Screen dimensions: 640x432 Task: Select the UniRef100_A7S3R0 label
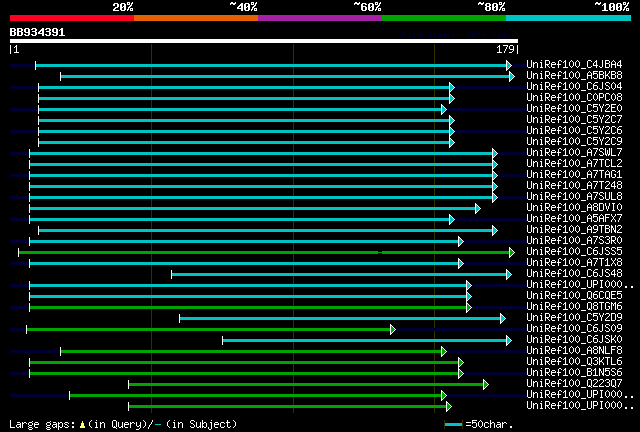click(574, 241)
